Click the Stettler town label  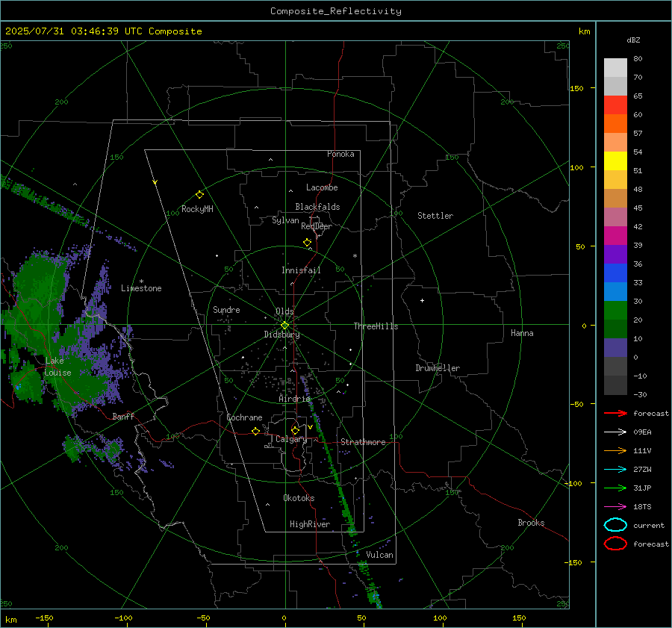click(x=435, y=216)
